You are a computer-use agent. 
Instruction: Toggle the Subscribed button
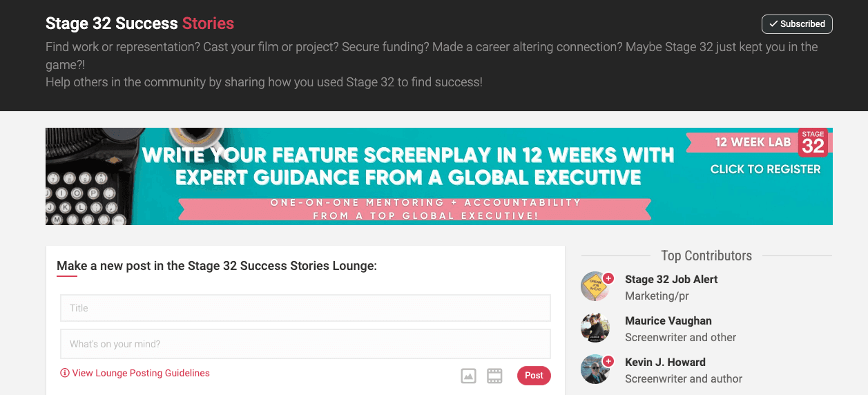(797, 24)
